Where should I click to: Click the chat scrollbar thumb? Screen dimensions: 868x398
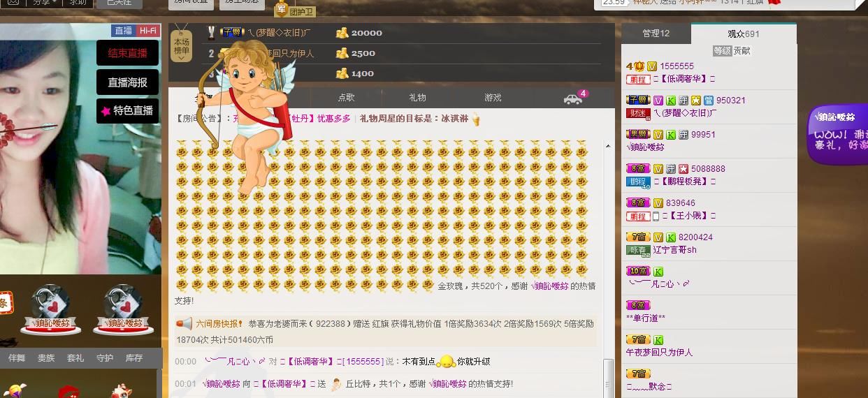tap(608, 378)
